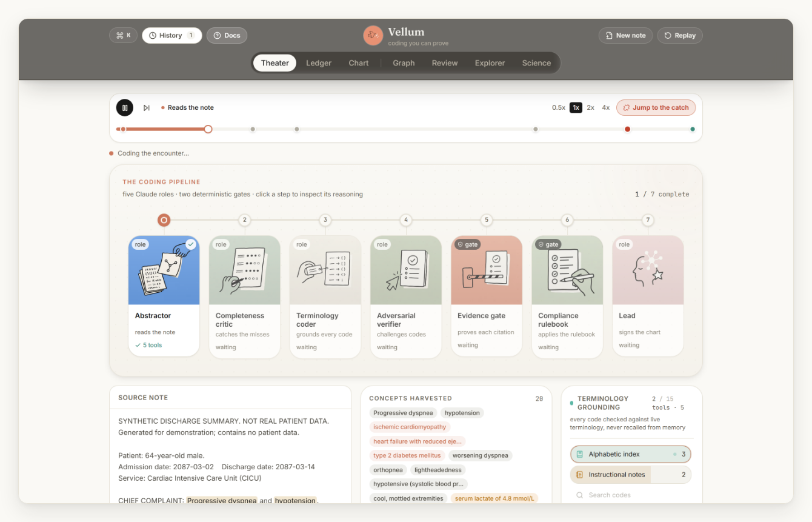
Task: Click the gate badge on Evidence gate
Action: click(468, 244)
